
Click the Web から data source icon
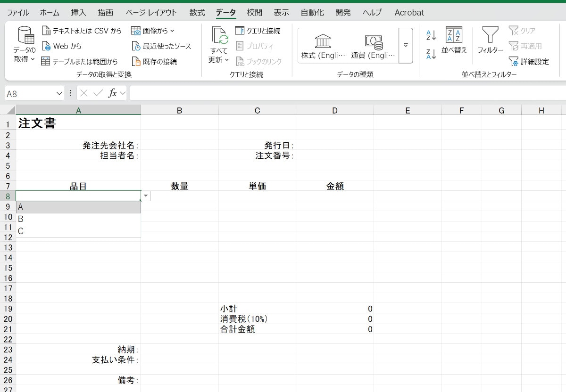(46, 46)
